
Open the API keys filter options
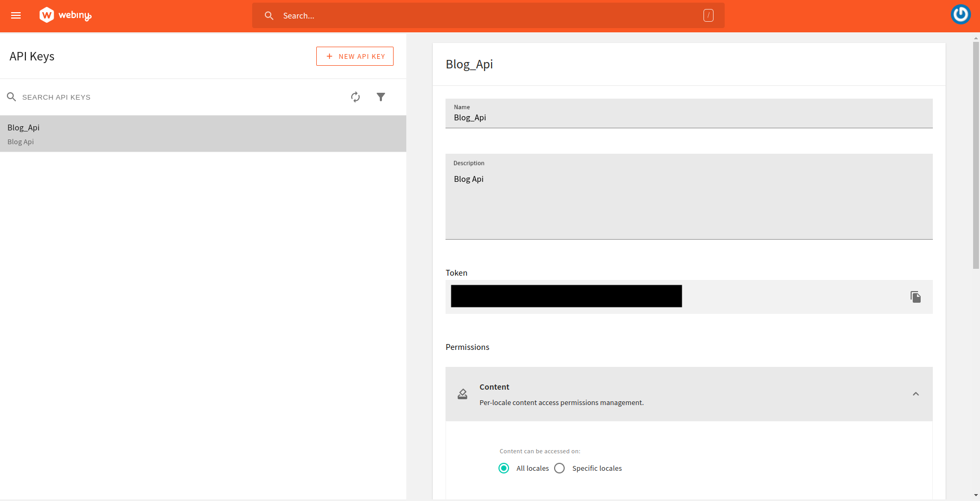pyautogui.click(x=381, y=97)
